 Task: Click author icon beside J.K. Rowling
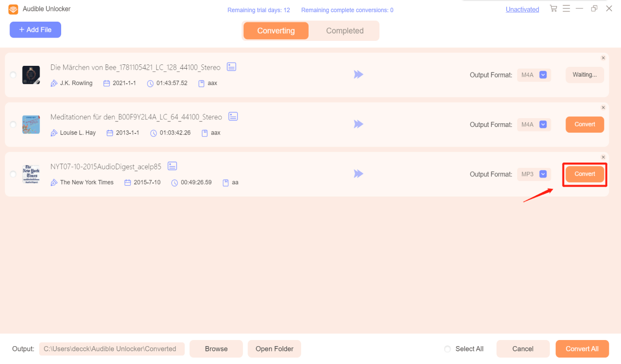(54, 83)
